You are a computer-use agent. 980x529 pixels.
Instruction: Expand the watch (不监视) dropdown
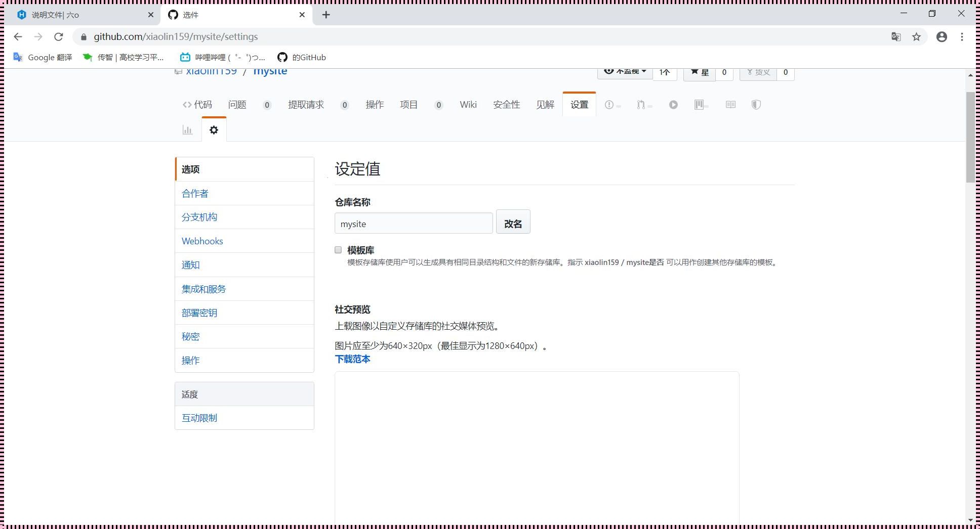[x=625, y=72]
